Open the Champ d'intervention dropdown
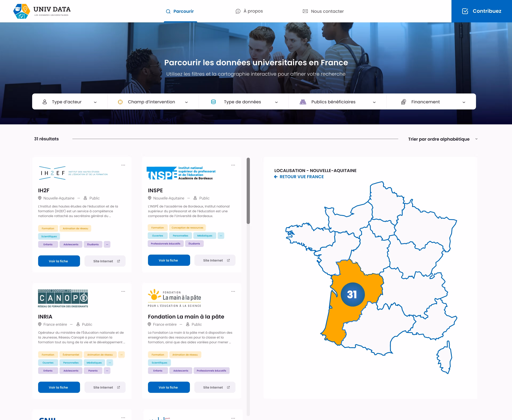The height and width of the screenshot is (420, 512). [153, 102]
